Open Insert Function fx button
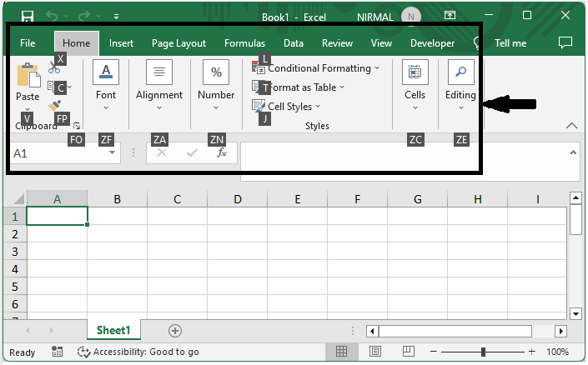 click(x=222, y=152)
